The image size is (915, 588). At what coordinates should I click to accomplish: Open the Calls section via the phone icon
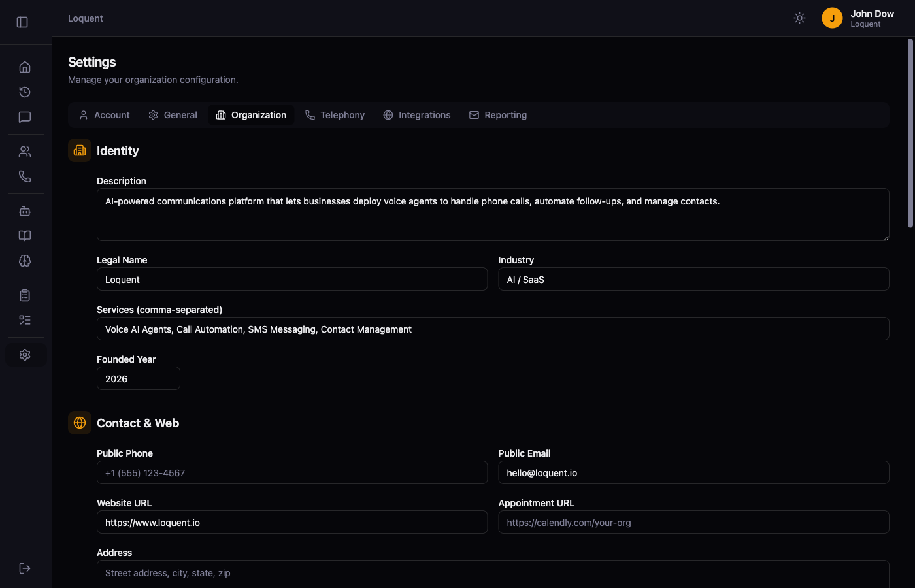[24, 176]
